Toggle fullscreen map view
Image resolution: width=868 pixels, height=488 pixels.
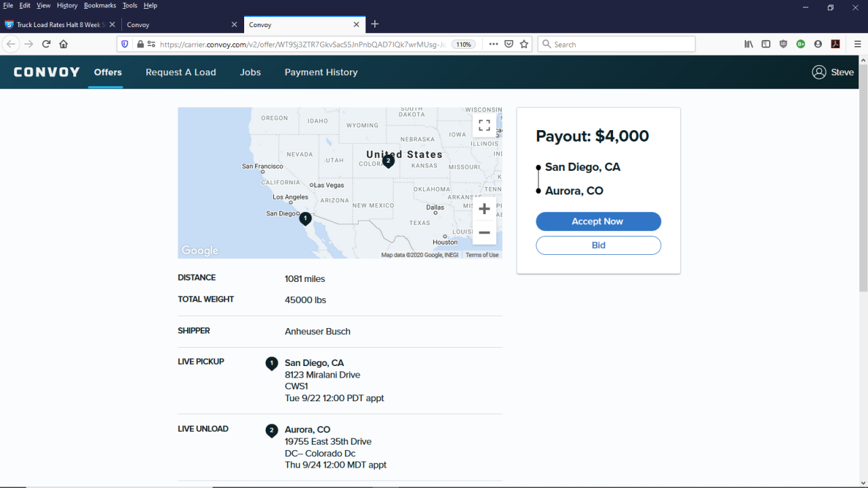click(x=484, y=125)
